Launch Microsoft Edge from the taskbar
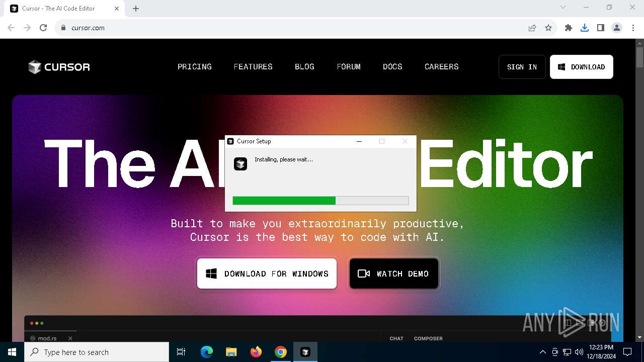The width and height of the screenshot is (644, 362). point(207,352)
